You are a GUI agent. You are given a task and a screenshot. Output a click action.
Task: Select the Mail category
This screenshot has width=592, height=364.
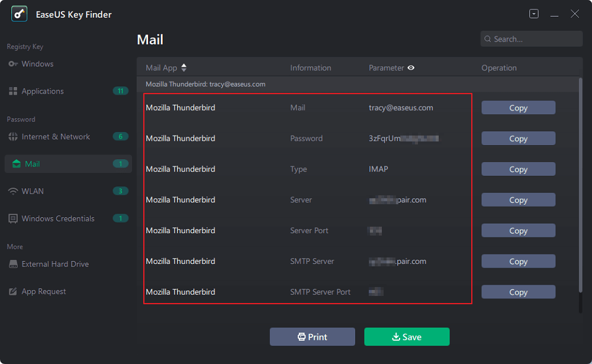(68, 164)
